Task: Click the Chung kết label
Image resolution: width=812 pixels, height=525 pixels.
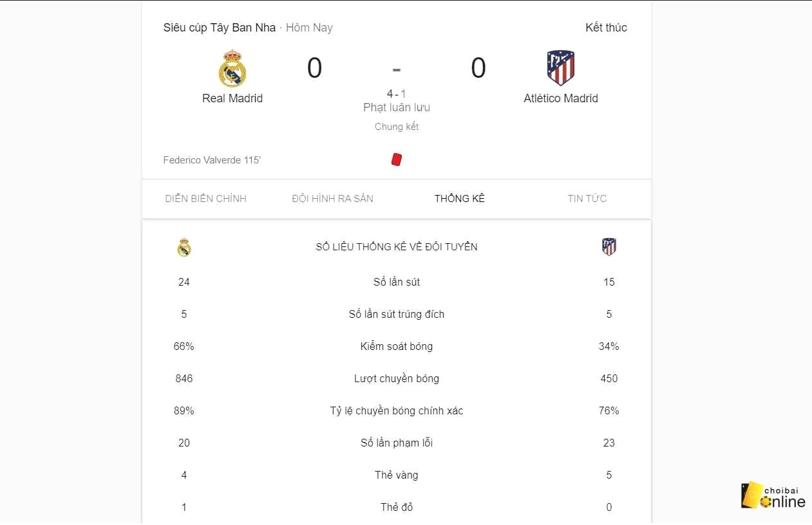Action: click(x=397, y=127)
